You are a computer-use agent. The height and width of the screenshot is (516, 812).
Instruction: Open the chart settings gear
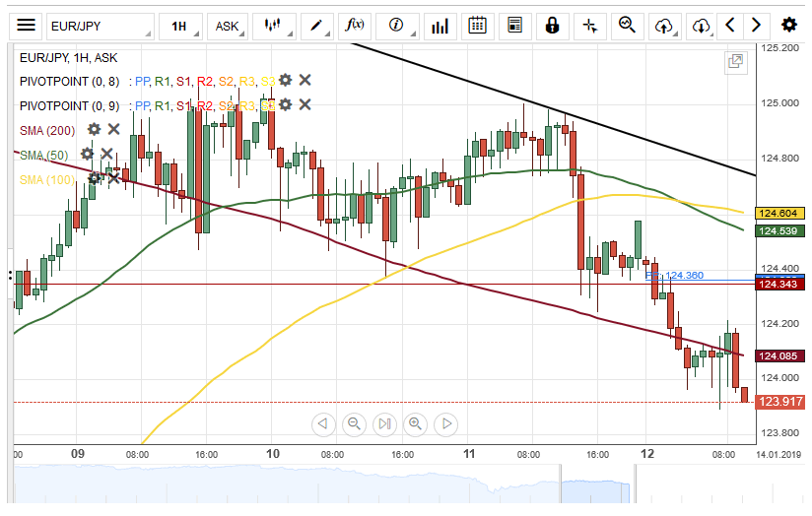(x=788, y=26)
